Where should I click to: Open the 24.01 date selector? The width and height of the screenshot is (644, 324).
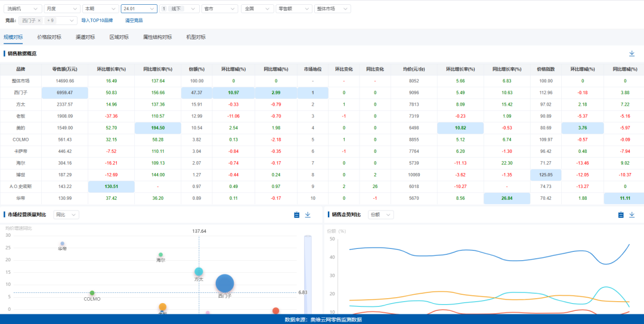[139, 9]
